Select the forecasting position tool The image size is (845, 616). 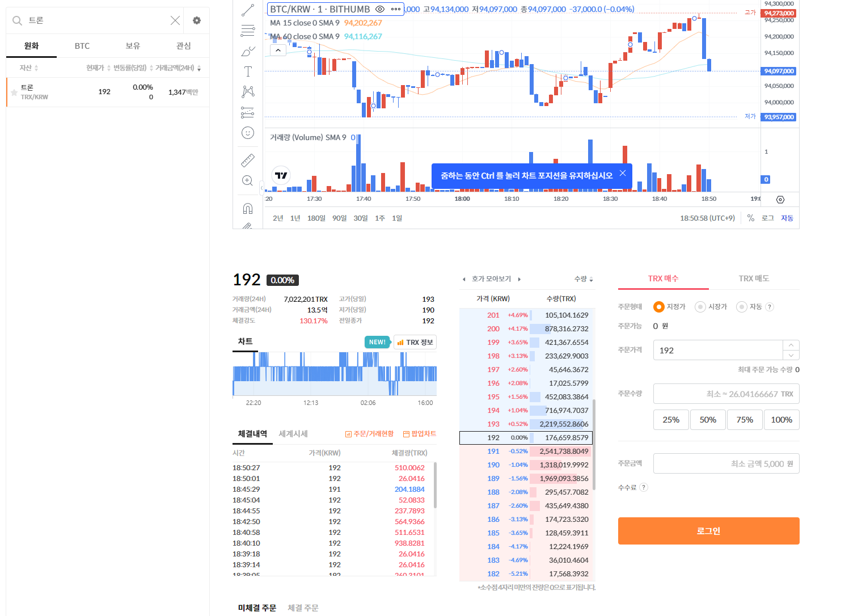coord(248,112)
